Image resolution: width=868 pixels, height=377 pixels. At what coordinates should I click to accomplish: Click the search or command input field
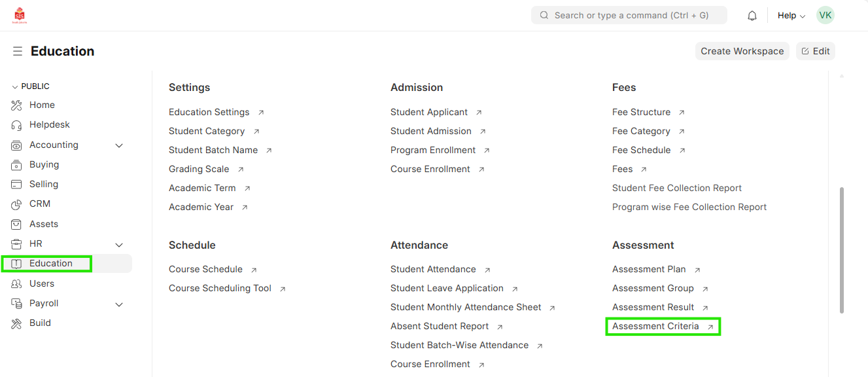(631, 15)
